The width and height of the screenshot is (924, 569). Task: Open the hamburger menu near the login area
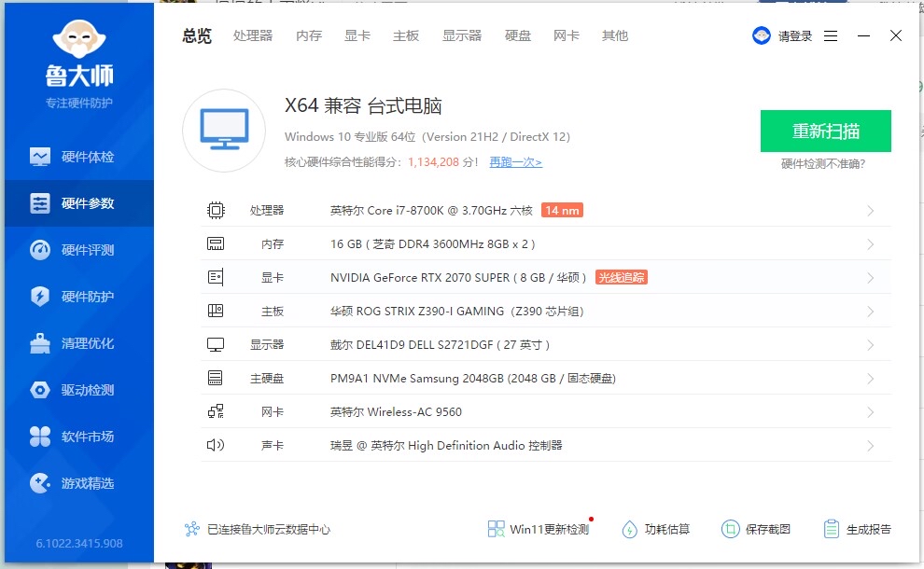pyautogui.click(x=830, y=35)
